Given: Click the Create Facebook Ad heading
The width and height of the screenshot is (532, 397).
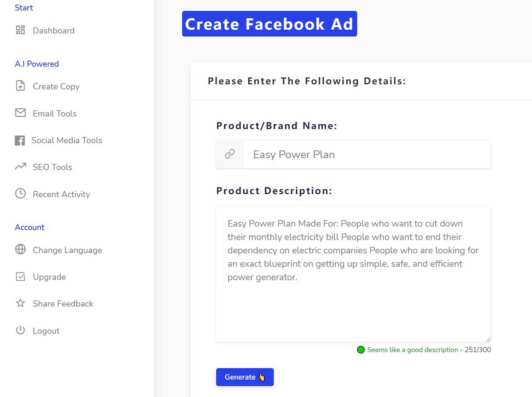Looking at the screenshot, I should (x=269, y=24).
